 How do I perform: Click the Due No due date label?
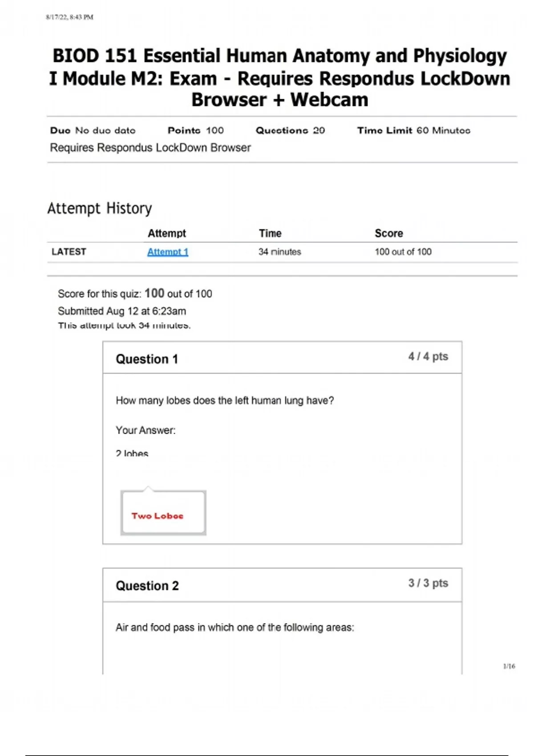pos(93,130)
